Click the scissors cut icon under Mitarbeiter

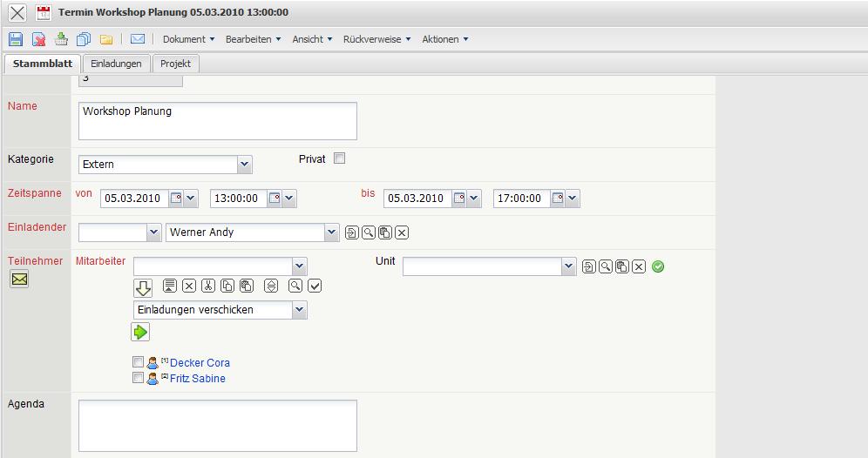(208, 286)
